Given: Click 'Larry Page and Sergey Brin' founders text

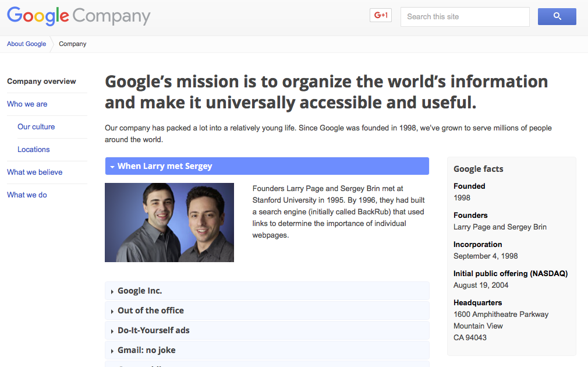Looking at the screenshot, I should [500, 227].
